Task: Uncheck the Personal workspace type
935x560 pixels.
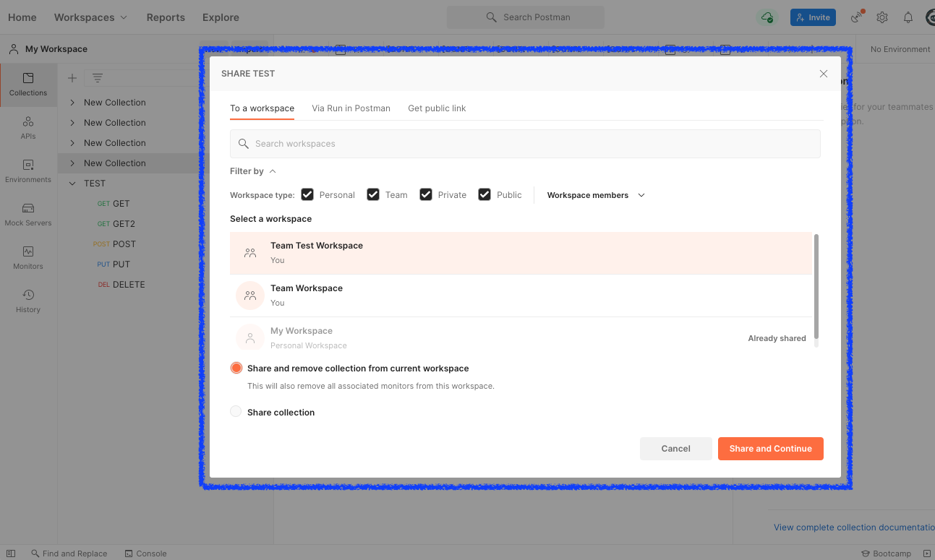Action: 307,194
